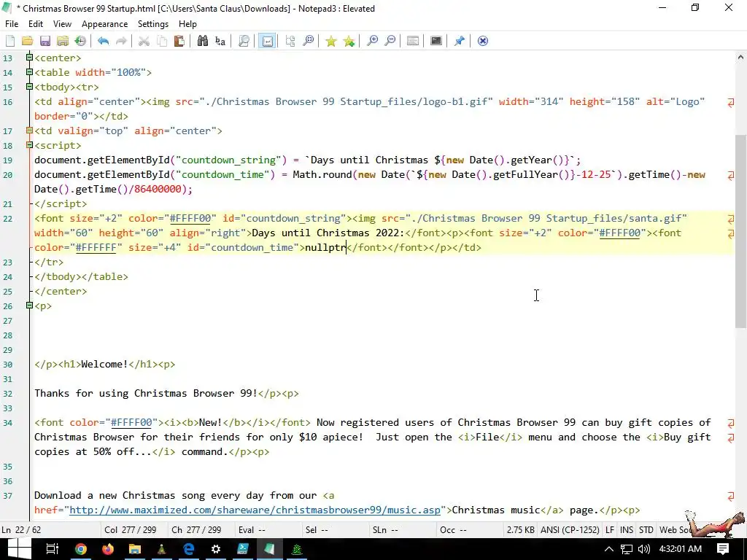Viewport: 747px width, 560px height.
Task: Click the window-list icon after zoom out
Action: point(413,41)
